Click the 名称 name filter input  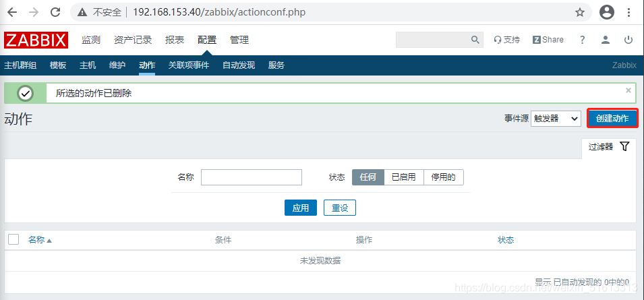(252, 177)
